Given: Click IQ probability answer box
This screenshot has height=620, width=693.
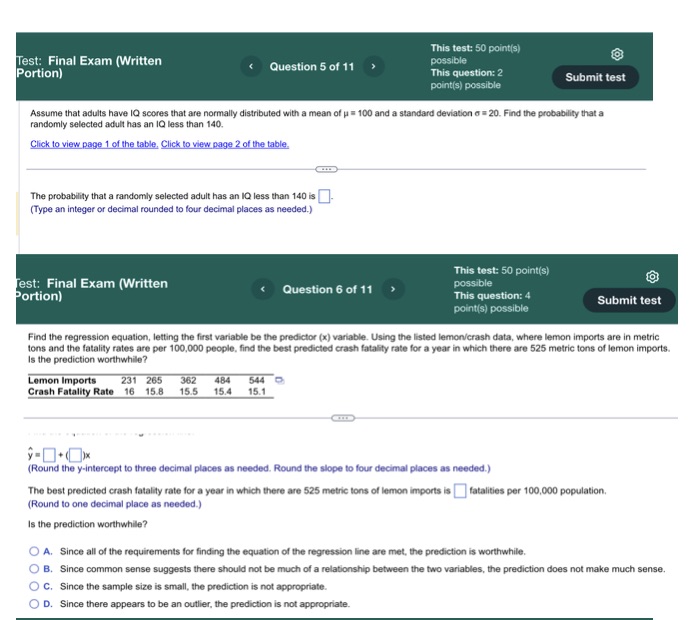Looking at the screenshot, I should point(324,196).
